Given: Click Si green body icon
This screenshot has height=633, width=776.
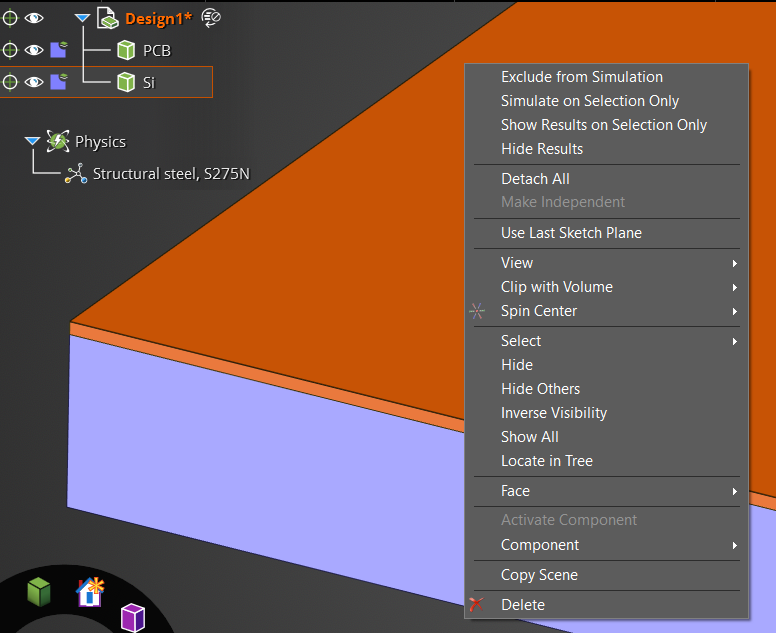Looking at the screenshot, I should click(126, 82).
